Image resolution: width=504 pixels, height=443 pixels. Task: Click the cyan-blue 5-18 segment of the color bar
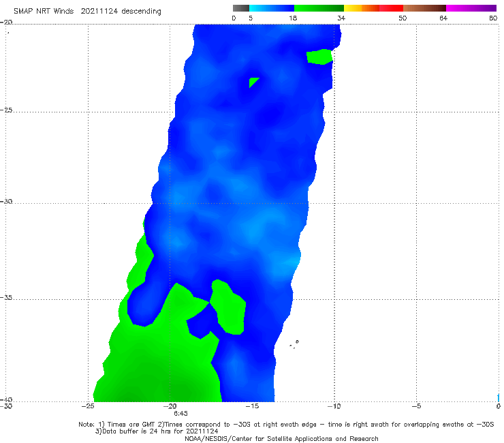[272, 8]
